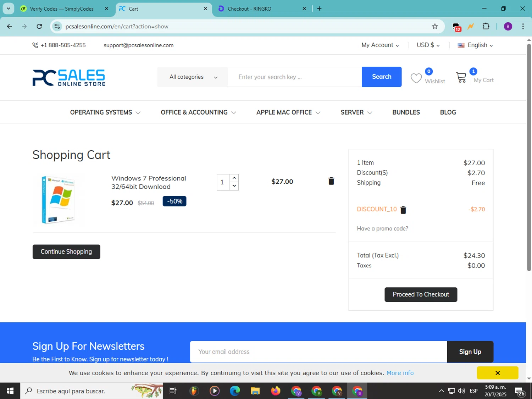Launch Microsoft Edge from taskbar
Viewport: 532px width, 399px height.
(x=235, y=391)
